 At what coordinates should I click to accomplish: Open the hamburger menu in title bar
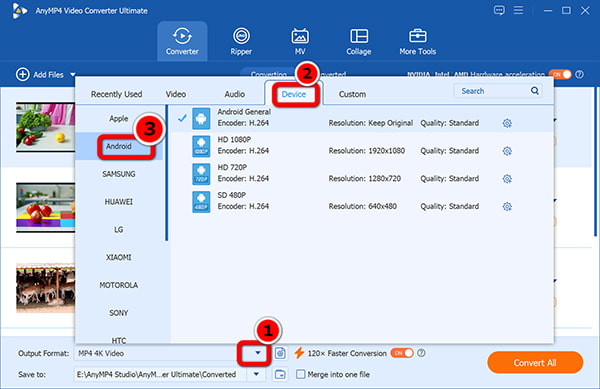518,10
